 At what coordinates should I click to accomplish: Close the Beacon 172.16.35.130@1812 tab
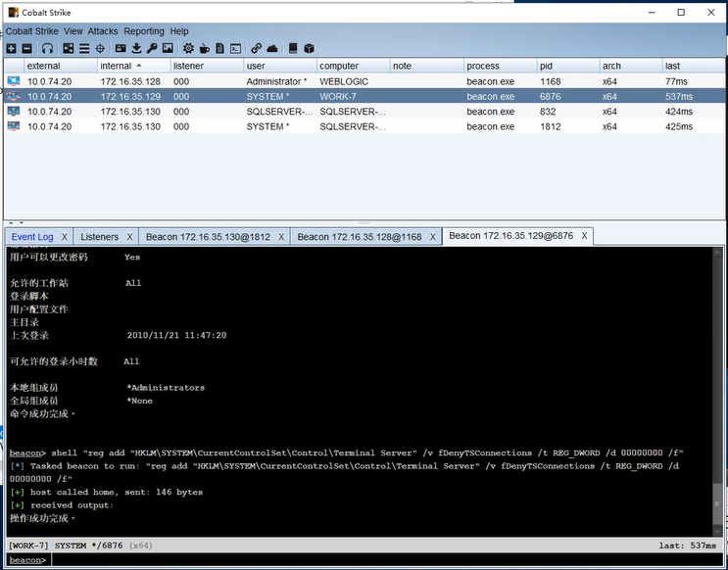[x=281, y=237]
